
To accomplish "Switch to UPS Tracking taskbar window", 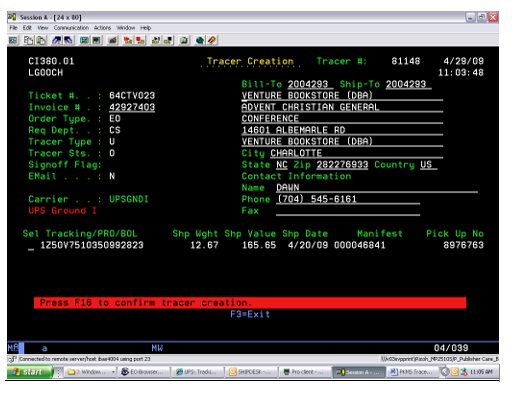I will 198,372.
